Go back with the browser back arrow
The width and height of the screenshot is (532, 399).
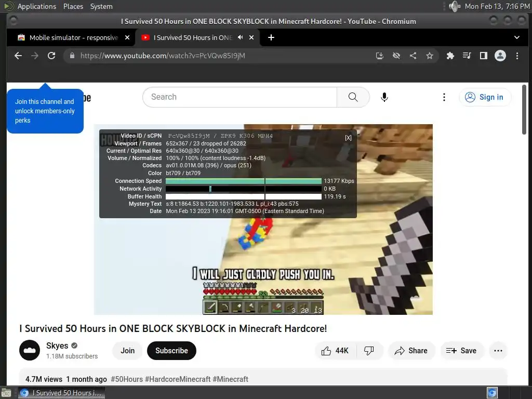18,56
